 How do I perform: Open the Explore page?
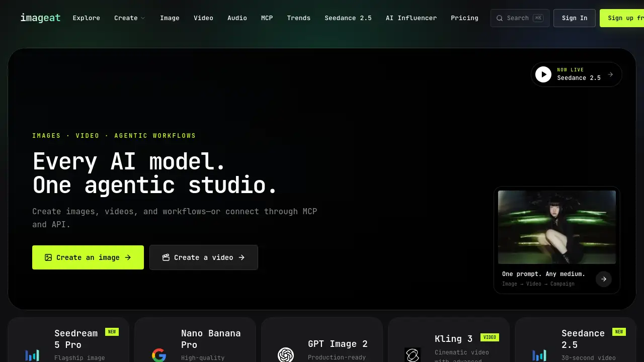tap(87, 18)
